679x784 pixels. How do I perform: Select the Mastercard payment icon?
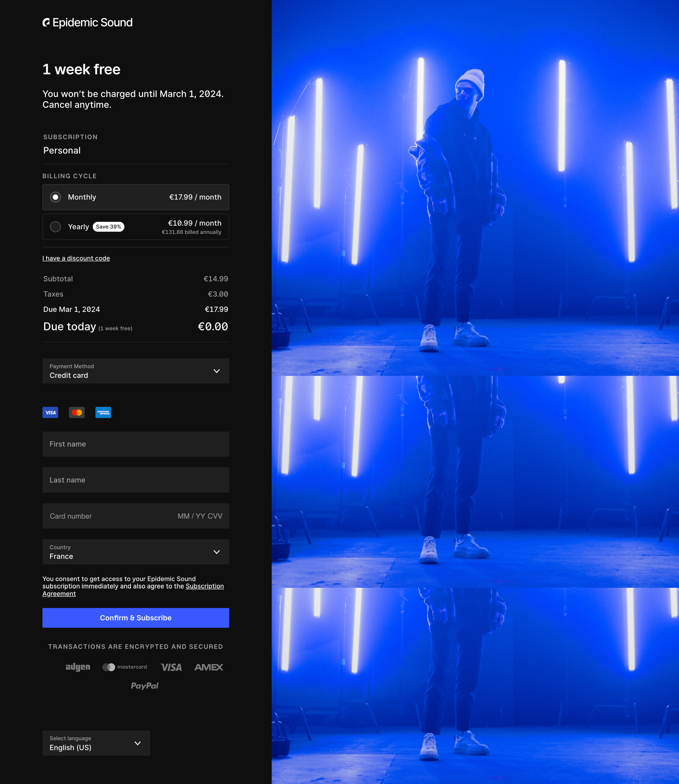pos(76,412)
